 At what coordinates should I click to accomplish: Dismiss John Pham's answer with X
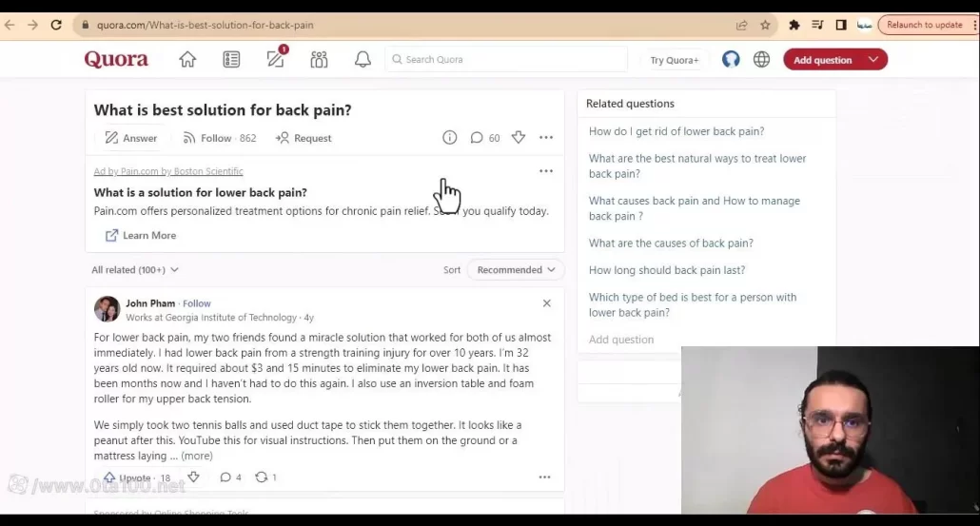point(546,303)
